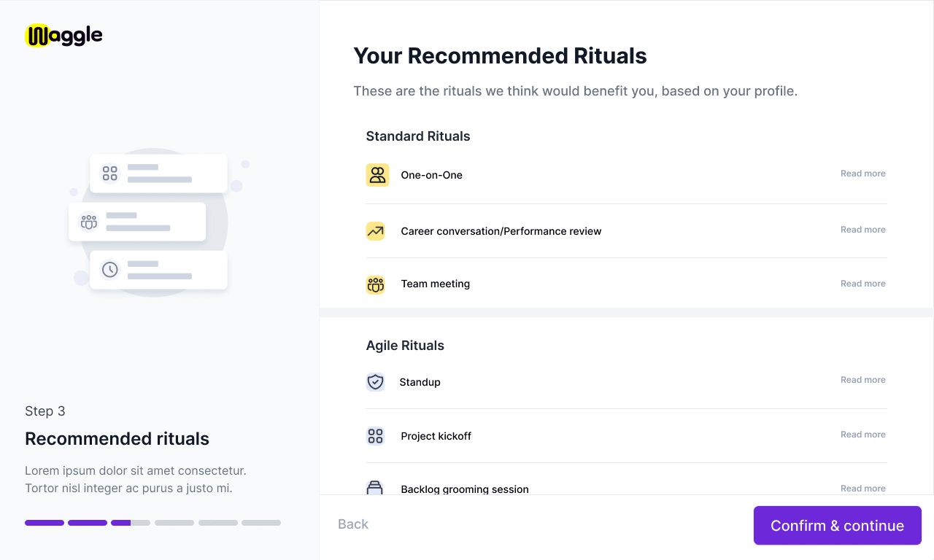Click the Project kickoff grid icon
This screenshot has width=934, height=560.
coord(375,436)
